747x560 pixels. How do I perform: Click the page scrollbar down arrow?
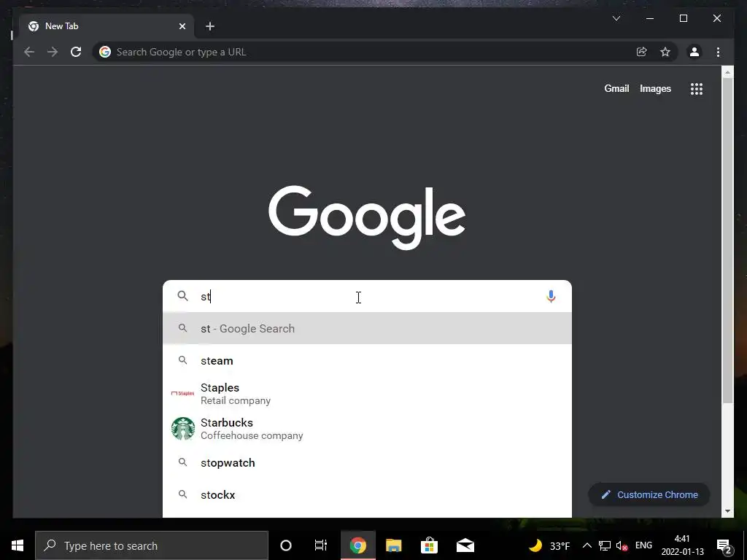pyautogui.click(x=727, y=511)
